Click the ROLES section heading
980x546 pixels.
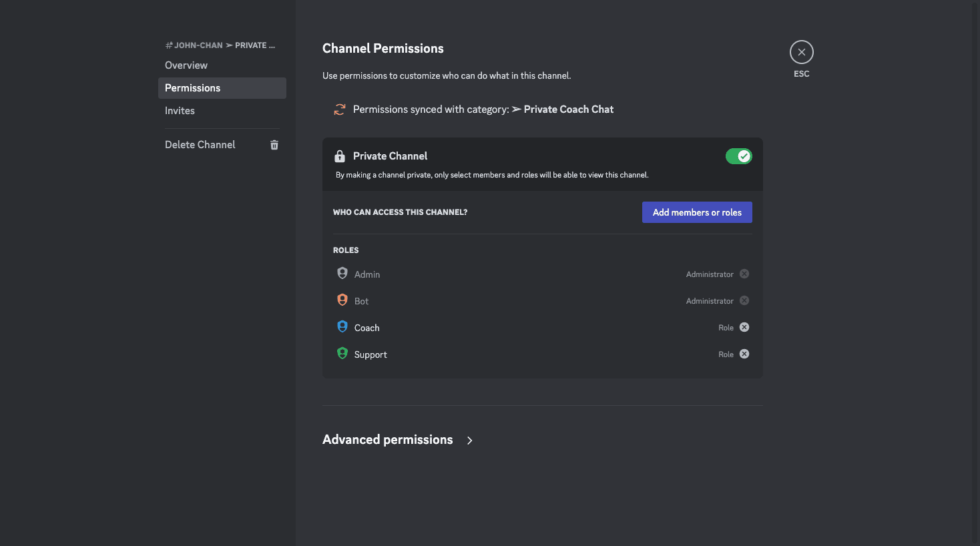[x=346, y=250]
